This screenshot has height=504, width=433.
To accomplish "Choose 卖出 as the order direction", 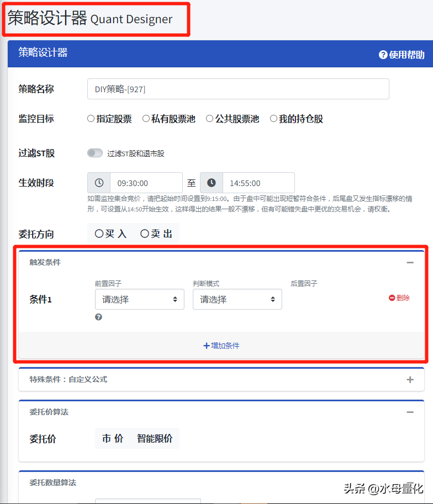I will (x=156, y=234).
